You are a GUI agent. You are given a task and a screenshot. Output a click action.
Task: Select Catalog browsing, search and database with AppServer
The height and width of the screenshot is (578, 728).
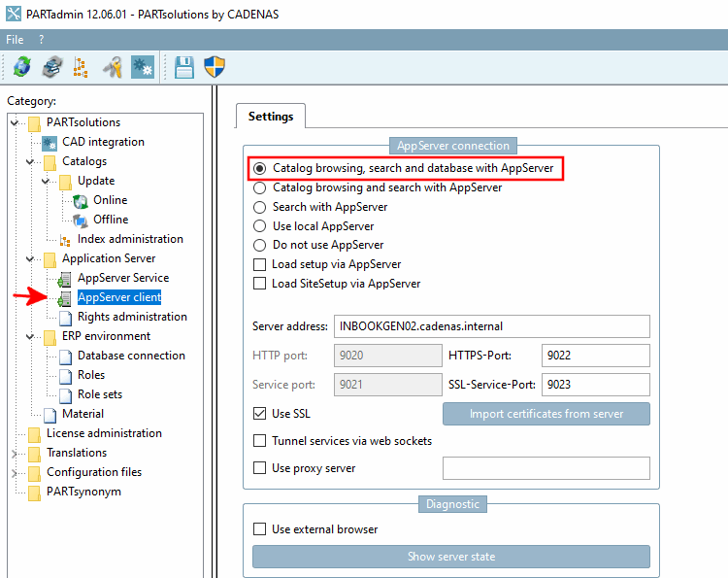tap(259, 168)
